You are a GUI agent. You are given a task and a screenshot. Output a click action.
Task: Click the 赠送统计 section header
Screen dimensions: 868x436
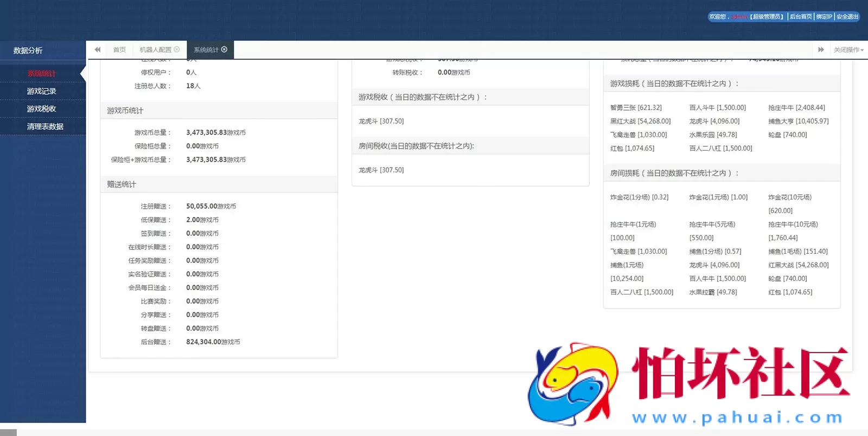(x=219, y=184)
